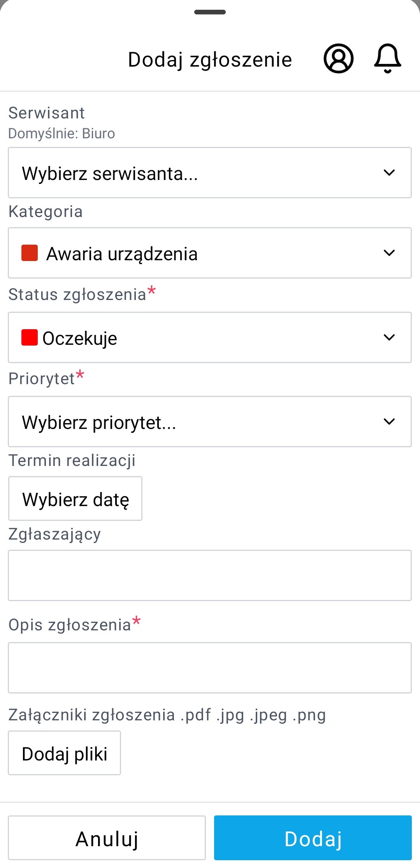
Task: Click the red Oczekuje color indicator swatch
Action: click(x=29, y=337)
